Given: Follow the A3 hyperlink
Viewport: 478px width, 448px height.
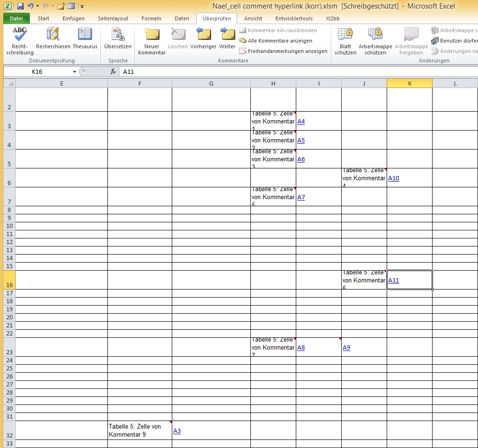Looking at the screenshot, I should click(x=177, y=431).
